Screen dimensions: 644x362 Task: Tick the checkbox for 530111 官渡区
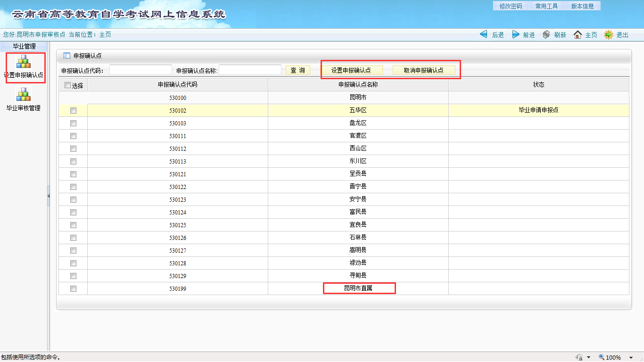coord(73,136)
